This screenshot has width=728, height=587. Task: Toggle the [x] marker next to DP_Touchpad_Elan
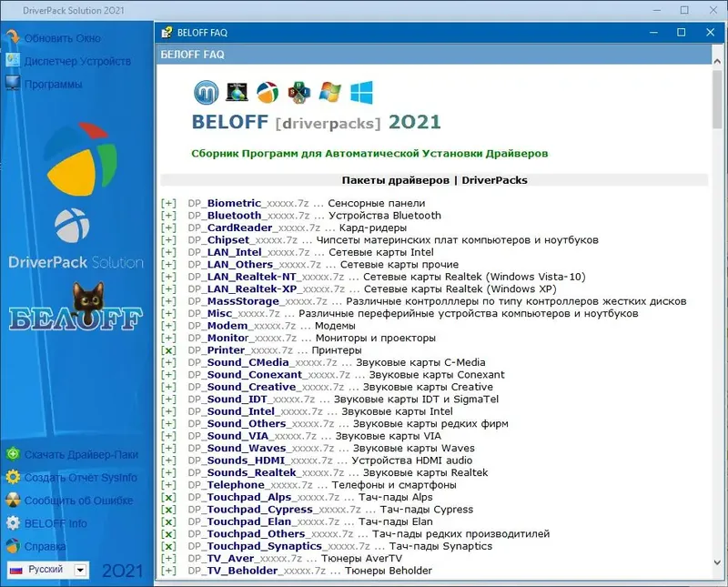tap(168, 522)
